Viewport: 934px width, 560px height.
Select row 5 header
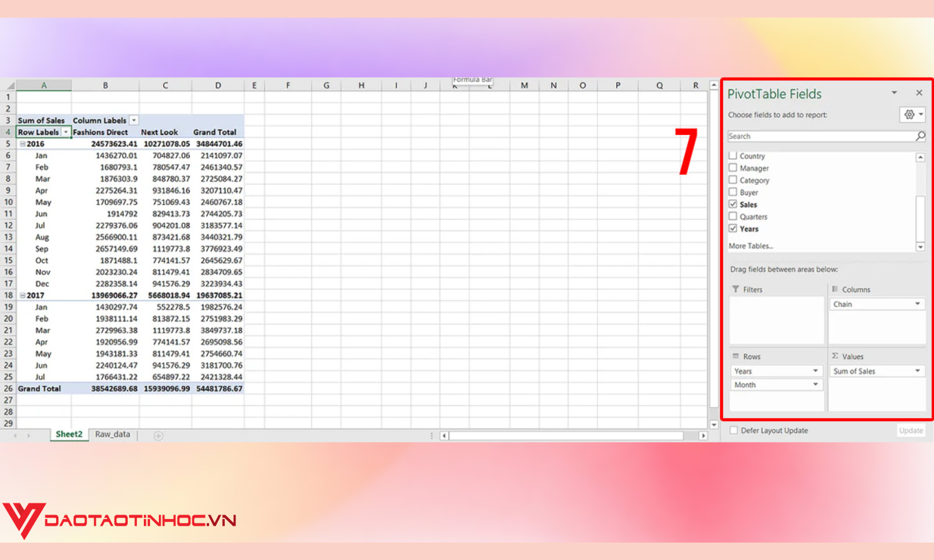(x=8, y=144)
